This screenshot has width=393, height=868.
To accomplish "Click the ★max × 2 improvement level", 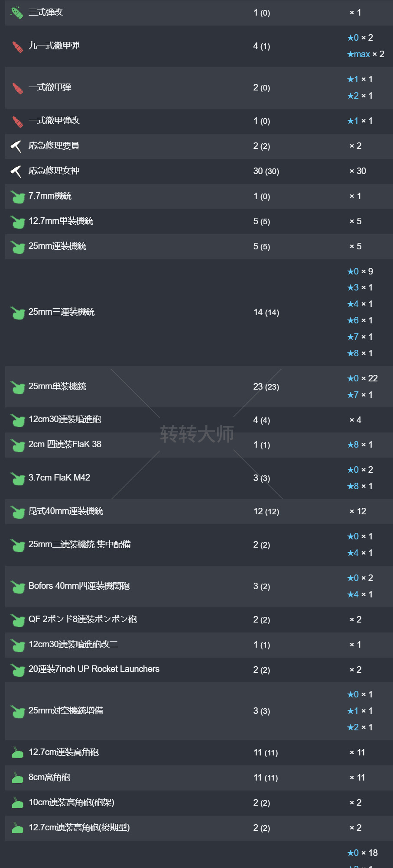I will [365, 54].
